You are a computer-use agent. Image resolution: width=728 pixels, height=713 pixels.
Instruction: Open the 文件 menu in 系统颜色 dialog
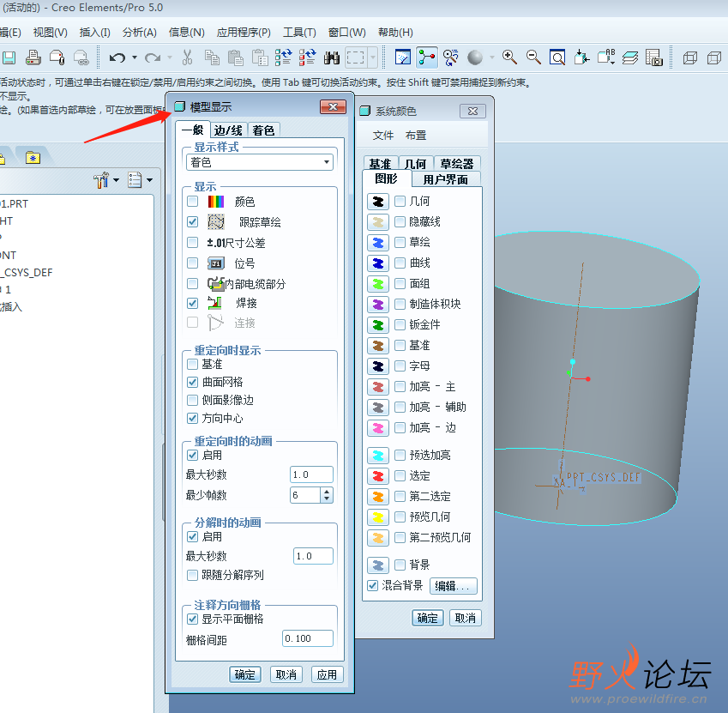click(x=383, y=136)
